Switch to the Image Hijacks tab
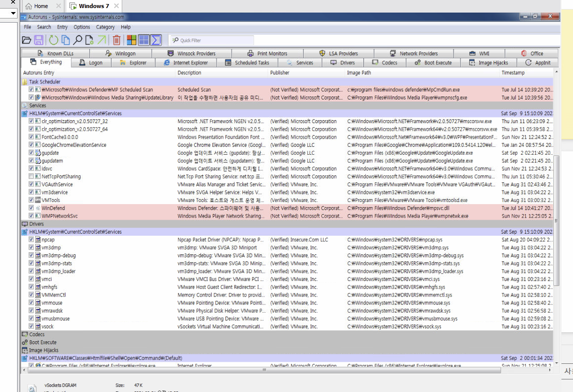Viewport: 573px width, 392px height. pos(488,63)
